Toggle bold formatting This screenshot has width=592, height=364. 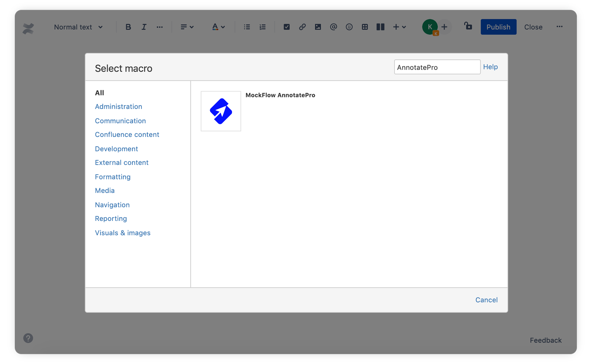pos(128,27)
